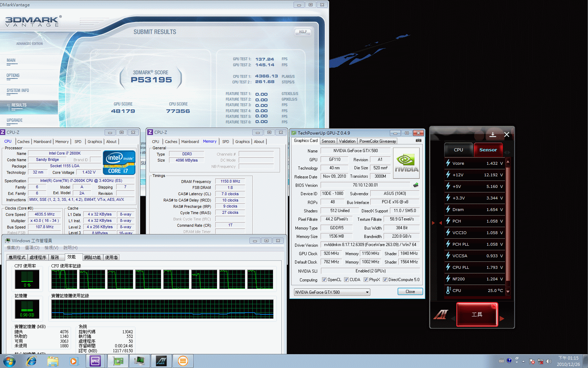This screenshot has width=588, height=368.
Task: Switch to 使用者 tab in Task Manager
Action: click(x=112, y=257)
